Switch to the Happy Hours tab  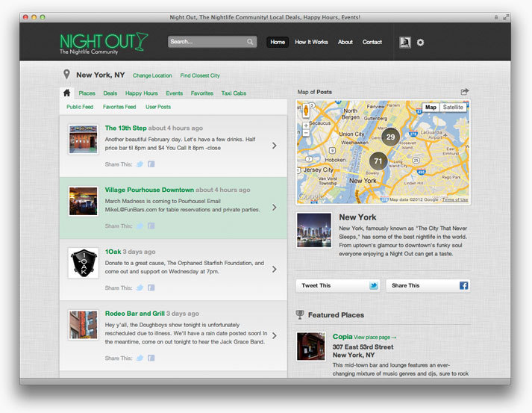pyautogui.click(x=142, y=93)
